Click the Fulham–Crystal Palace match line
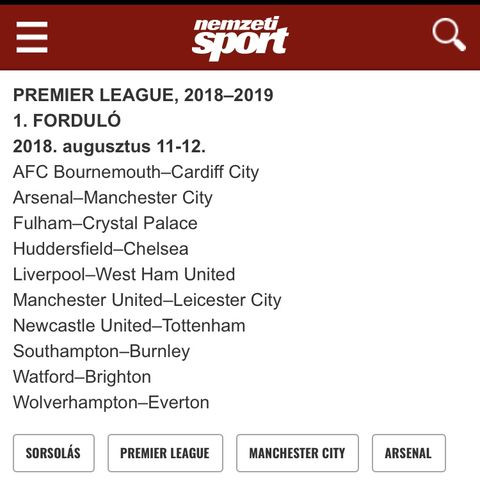 (105, 223)
